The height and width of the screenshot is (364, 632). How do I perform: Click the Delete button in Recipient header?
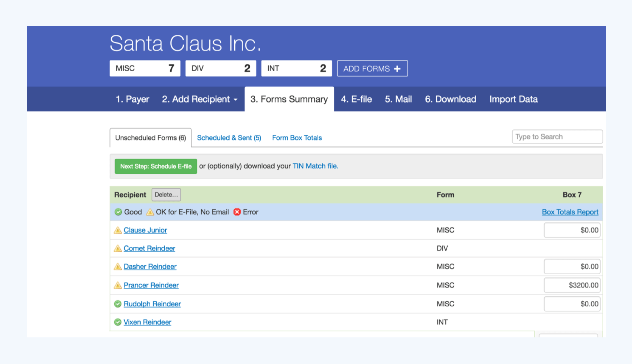166,195
